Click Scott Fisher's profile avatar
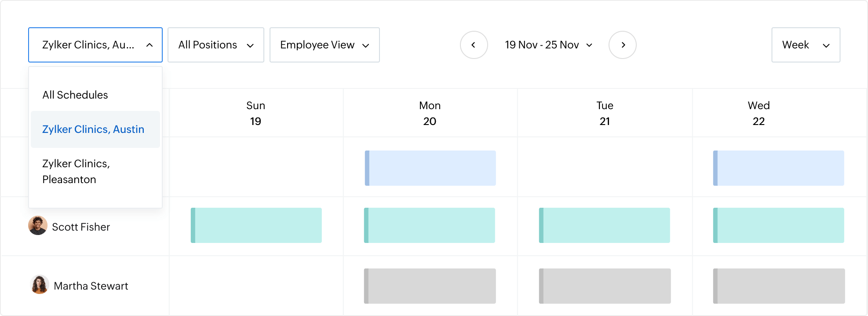Screen dimensions: 868x316 [x=38, y=226]
